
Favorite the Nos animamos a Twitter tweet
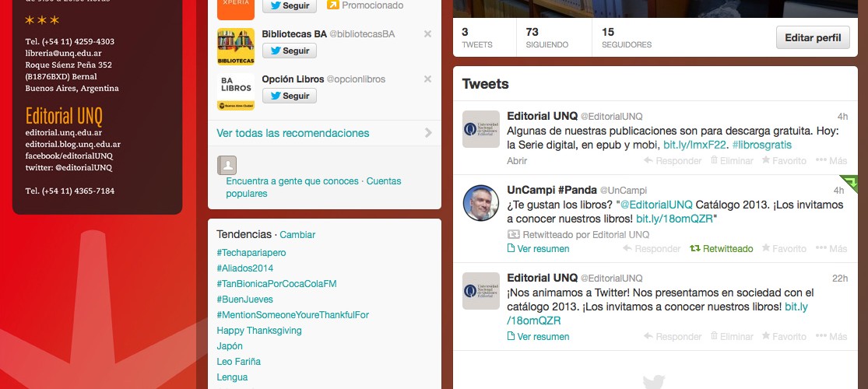point(784,336)
